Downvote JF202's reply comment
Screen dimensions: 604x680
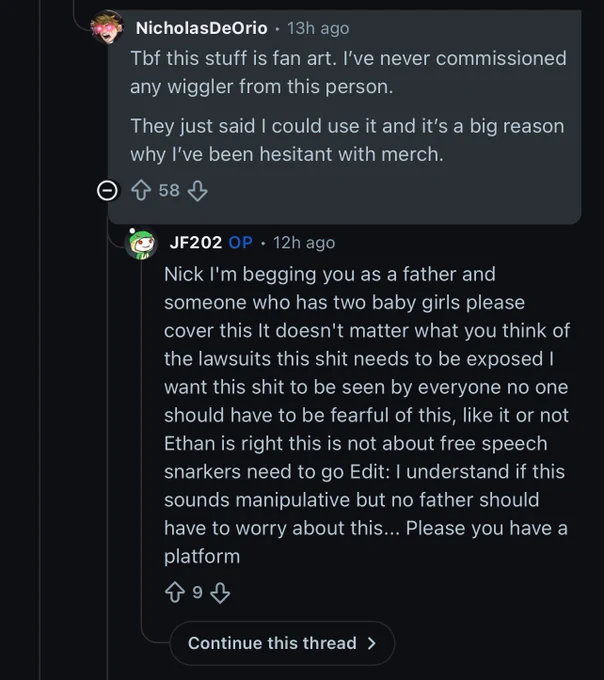(220, 593)
